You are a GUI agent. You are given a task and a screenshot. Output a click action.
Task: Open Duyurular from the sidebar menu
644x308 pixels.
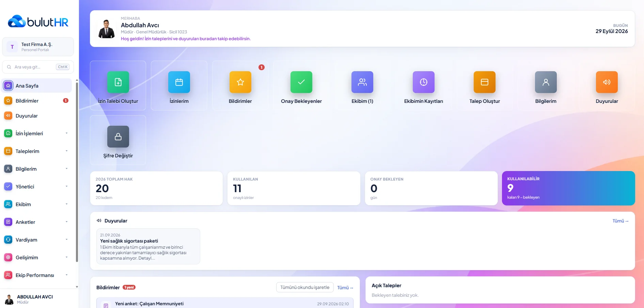tap(37, 115)
